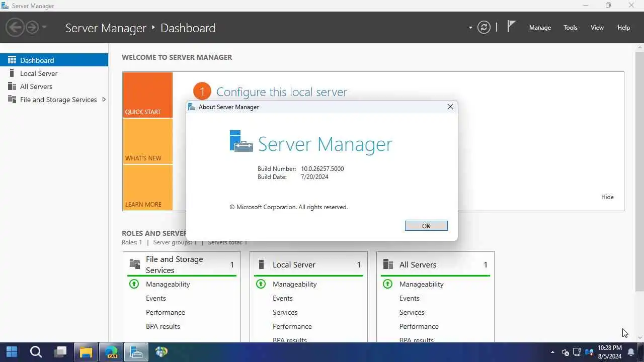Open the notification bell in system tray

coord(631,352)
